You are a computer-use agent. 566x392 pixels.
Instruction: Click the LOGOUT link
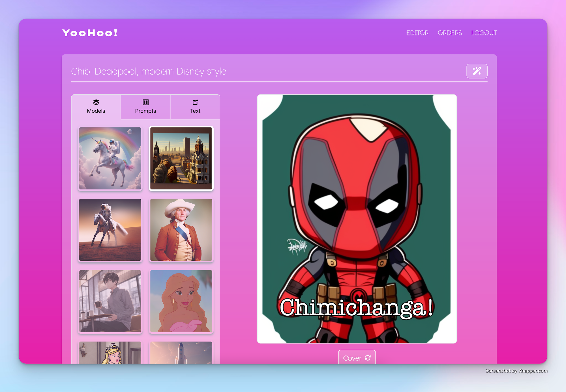(x=484, y=33)
